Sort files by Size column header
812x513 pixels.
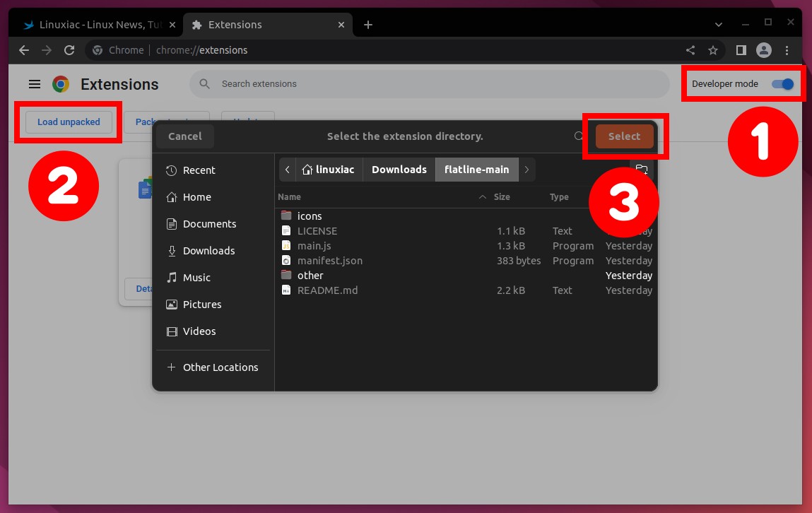point(502,197)
